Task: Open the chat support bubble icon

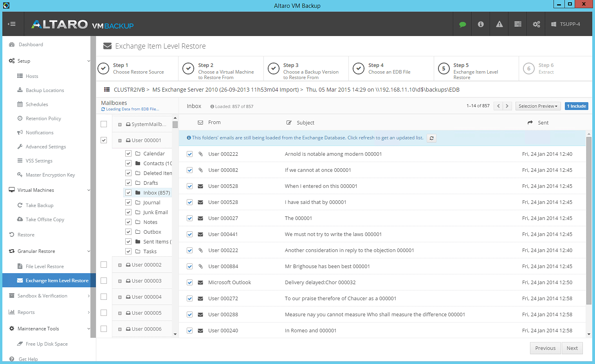Action: (x=462, y=24)
